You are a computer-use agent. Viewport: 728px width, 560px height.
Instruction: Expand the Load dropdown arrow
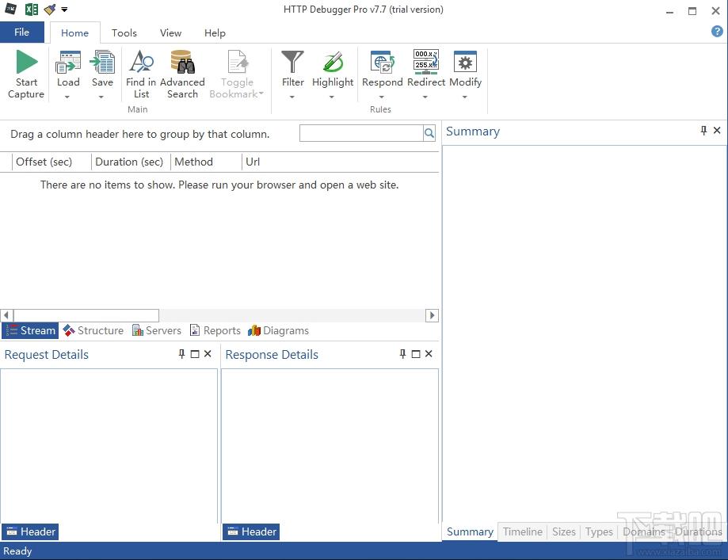[67, 97]
